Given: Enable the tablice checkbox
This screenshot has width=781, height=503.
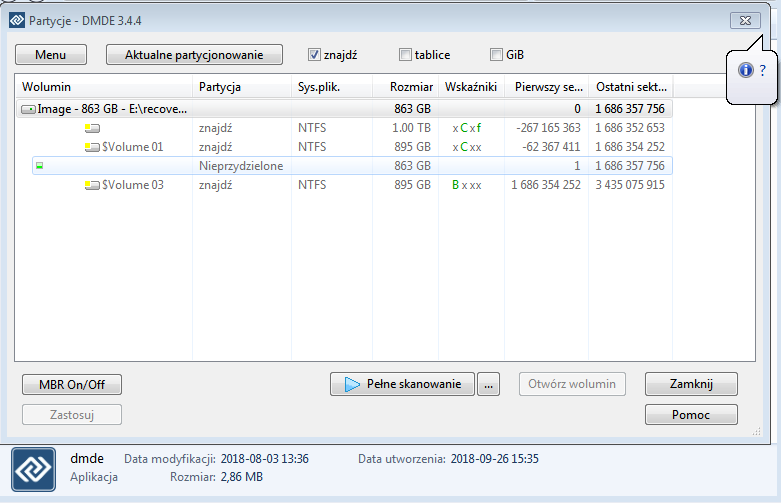Looking at the screenshot, I should [405, 55].
